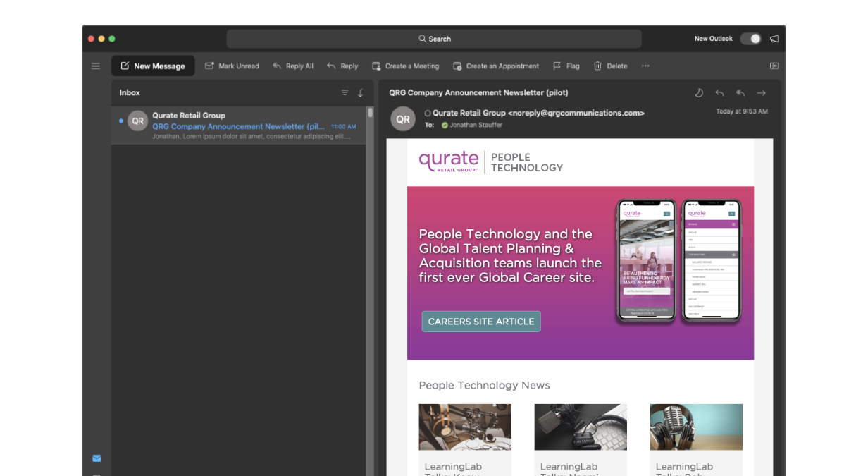
Task: Click Reply in toolbar
Action: (342, 66)
